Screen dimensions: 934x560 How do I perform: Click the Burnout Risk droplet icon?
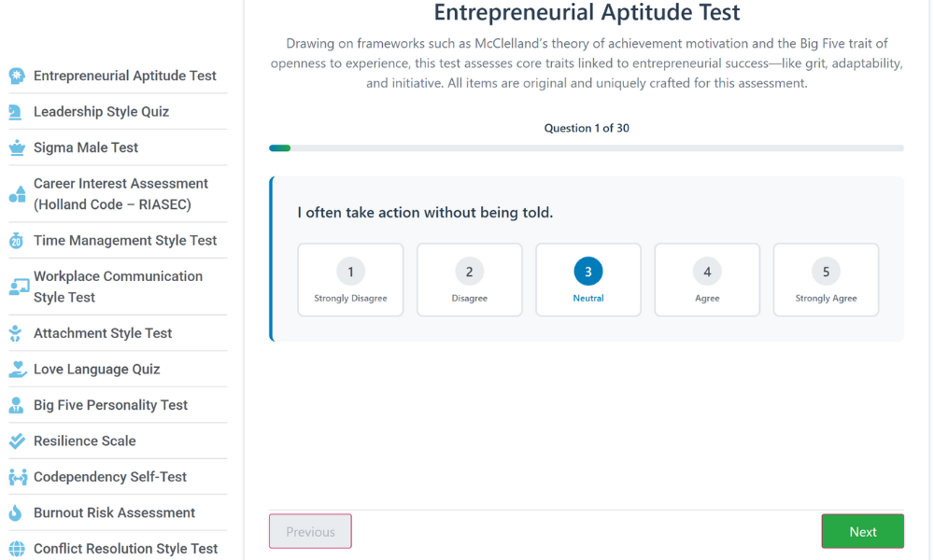tap(16, 512)
